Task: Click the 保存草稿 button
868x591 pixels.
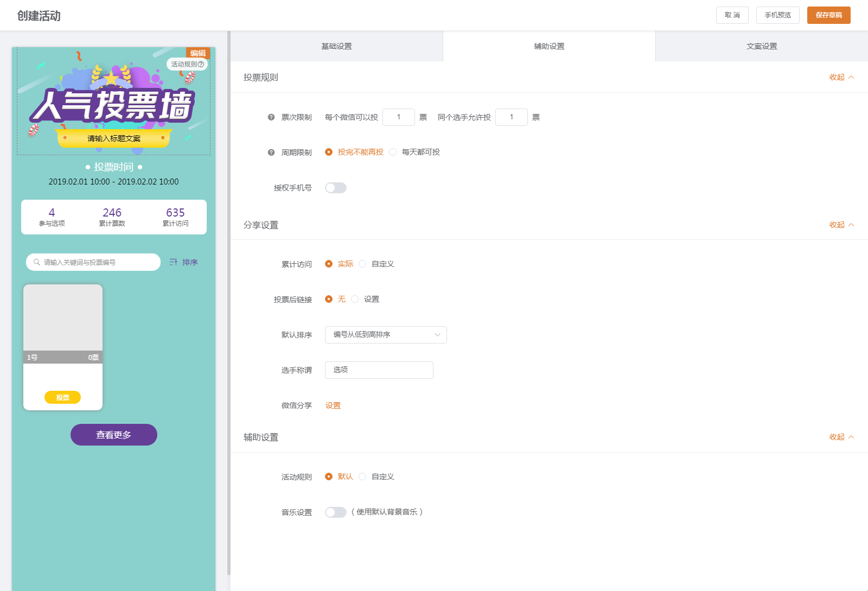Action: (x=828, y=15)
